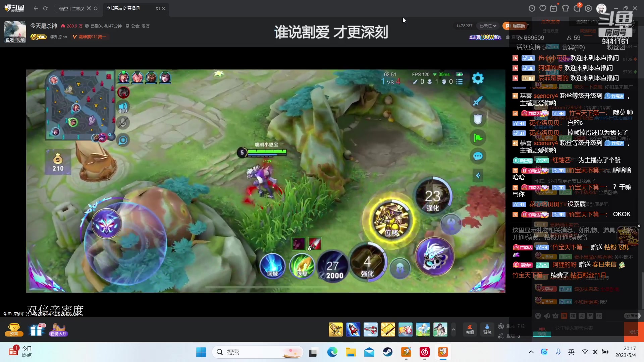Toggle the 屏蔽 block switch
Viewport: 644px width, 362px height.
(x=632, y=316)
